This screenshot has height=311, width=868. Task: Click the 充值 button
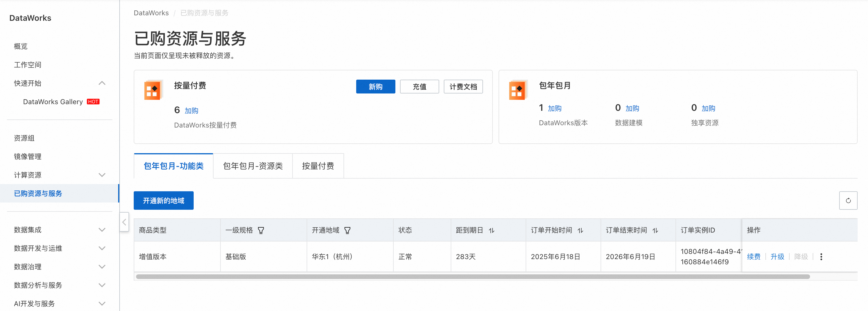click(419, 87)
